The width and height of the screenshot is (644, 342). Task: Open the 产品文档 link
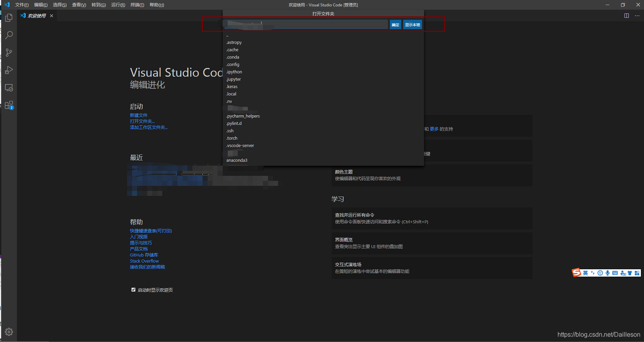(139, 249)
